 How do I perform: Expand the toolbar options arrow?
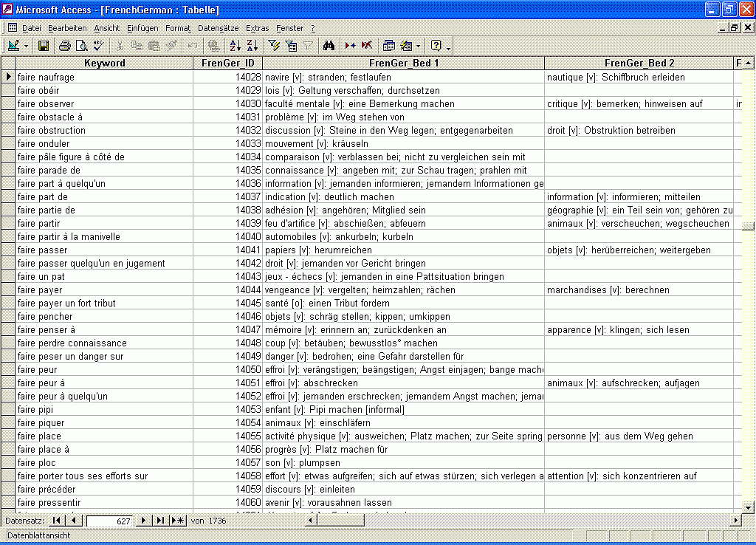click(448, 47)
